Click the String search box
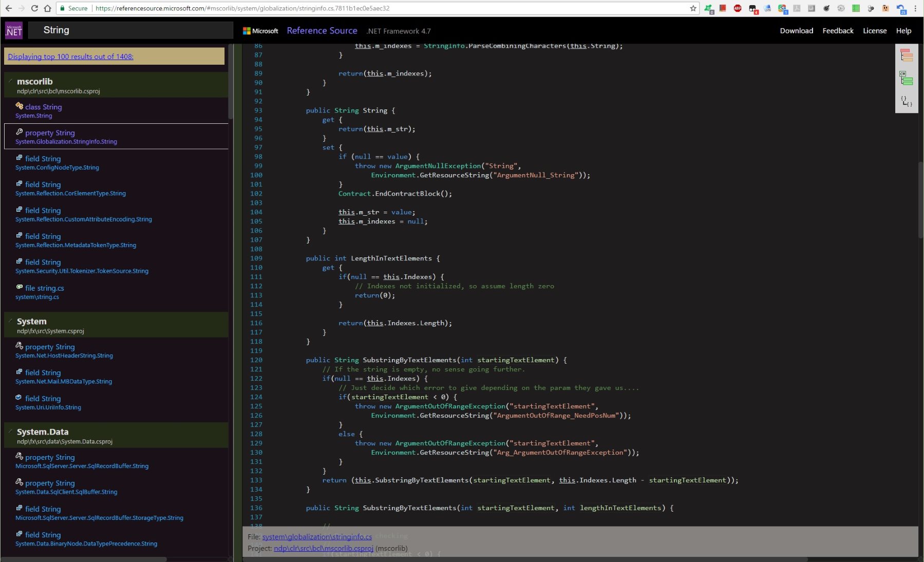This screenshot has height=562, width=924. click(x=131, y=30)
